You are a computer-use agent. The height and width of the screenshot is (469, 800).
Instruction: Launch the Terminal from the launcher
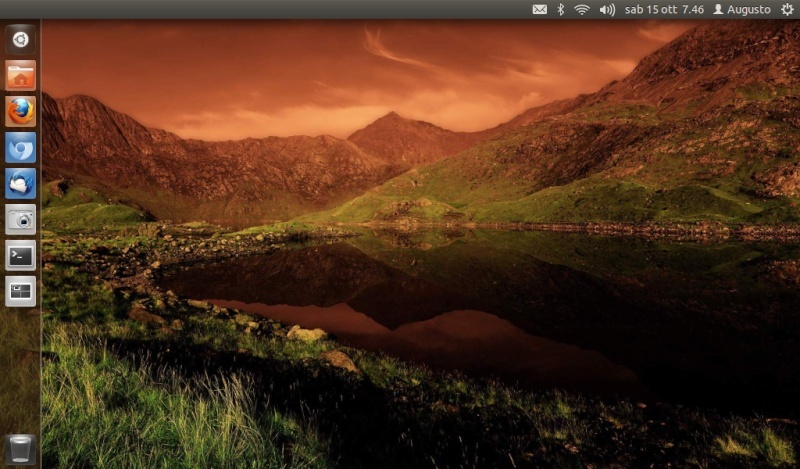coord(20,255)
